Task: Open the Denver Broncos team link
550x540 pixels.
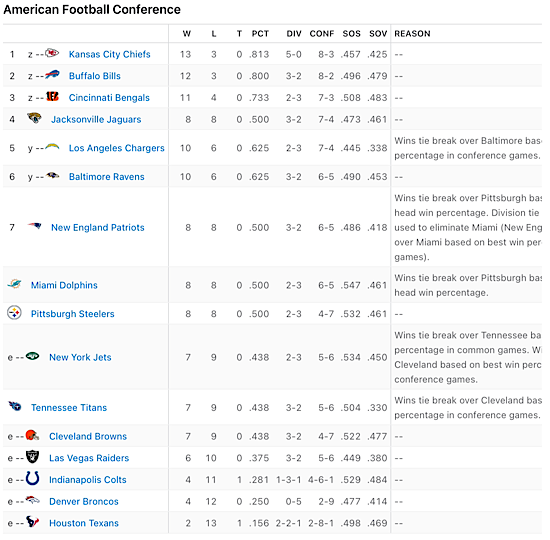Action: 84,502
